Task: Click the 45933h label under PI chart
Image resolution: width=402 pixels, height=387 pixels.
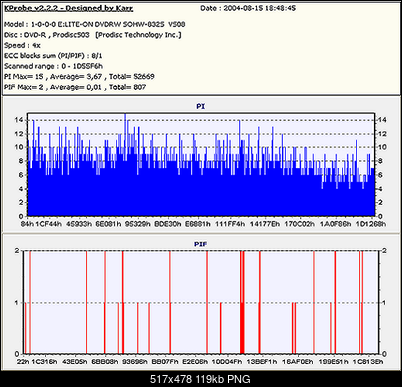Action: click(79, 224)
